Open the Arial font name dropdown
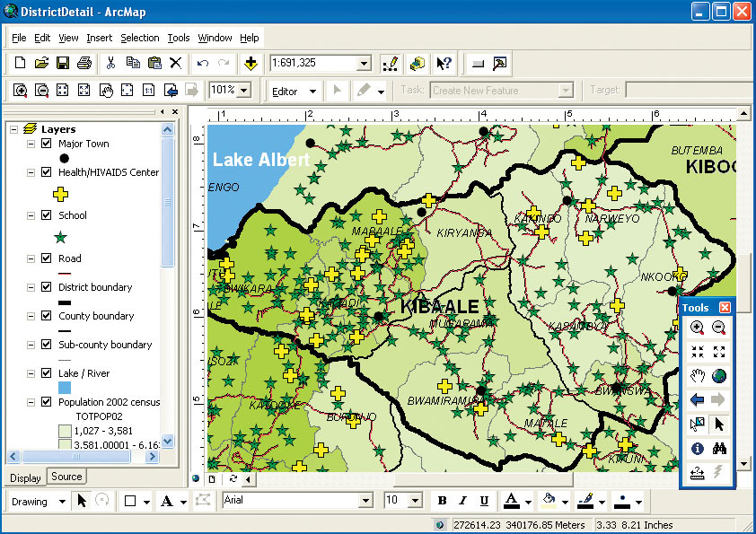The width and height of the screenshot is (756, 534). coord(365,501)
